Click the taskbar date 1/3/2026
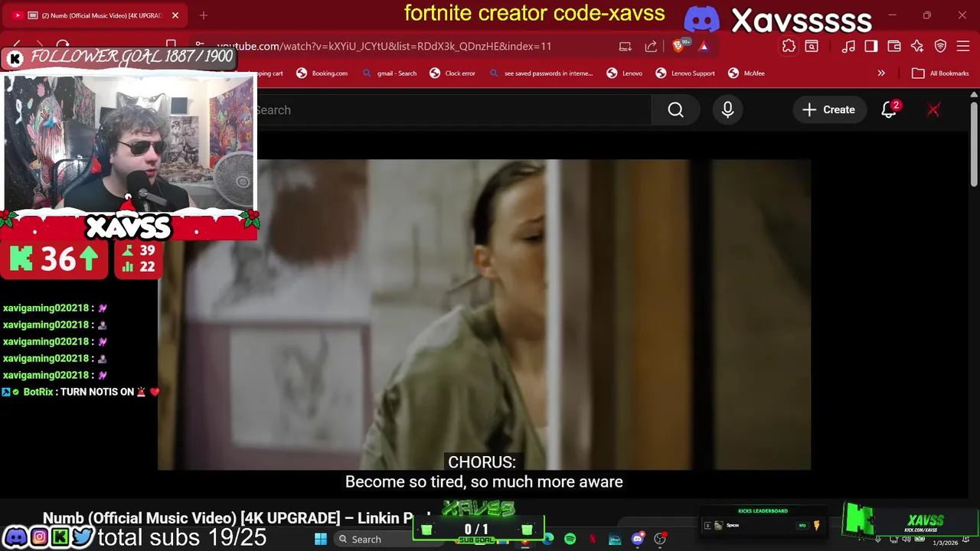This screenshot has height=551, width=980. 945,543
